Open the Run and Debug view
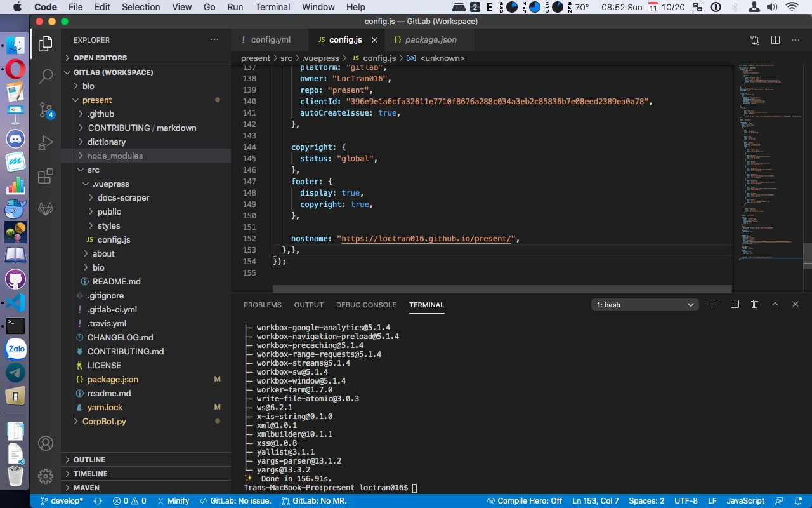Screen dimensions: 812x508 [46, 143]
